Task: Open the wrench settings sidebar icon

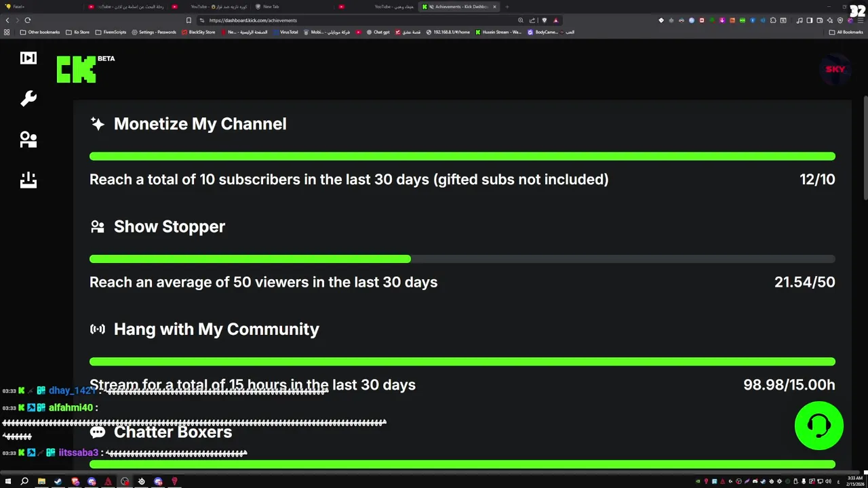Action: 28,99
